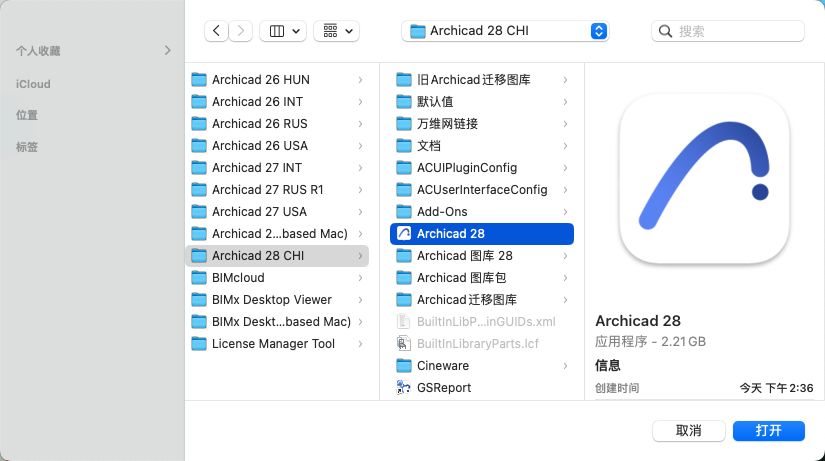Image resolution: width=825 pixels, height=461 pixels.
Task: Select the Archicad 图库包 folder
Action: click(x=482, y=278)
